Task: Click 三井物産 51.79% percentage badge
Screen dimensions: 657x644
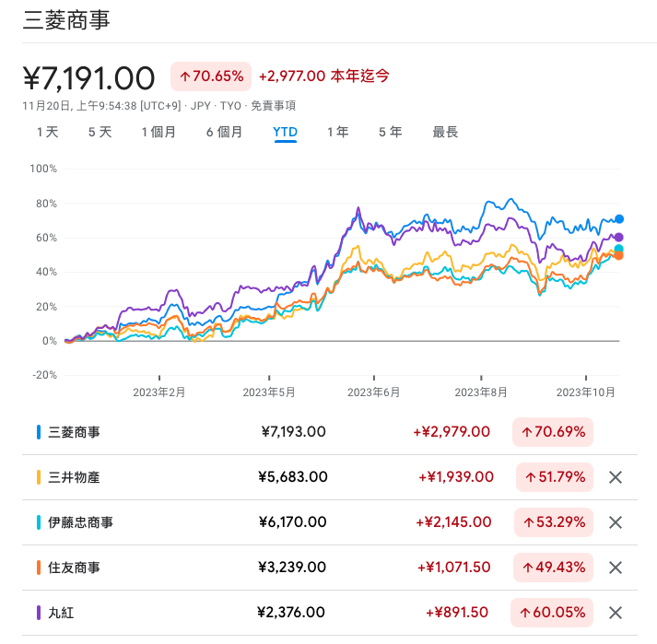Action: pyautogui.click(x=554, y=477)
